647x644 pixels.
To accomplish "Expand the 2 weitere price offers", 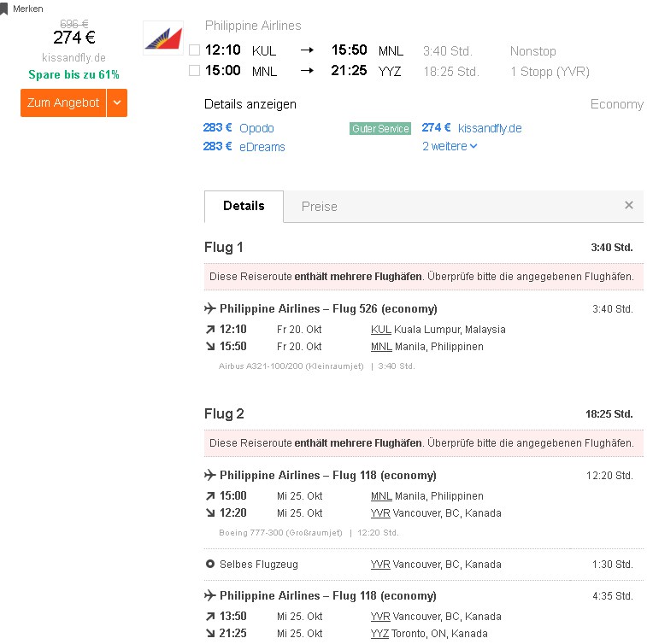I will coord(450,146).
